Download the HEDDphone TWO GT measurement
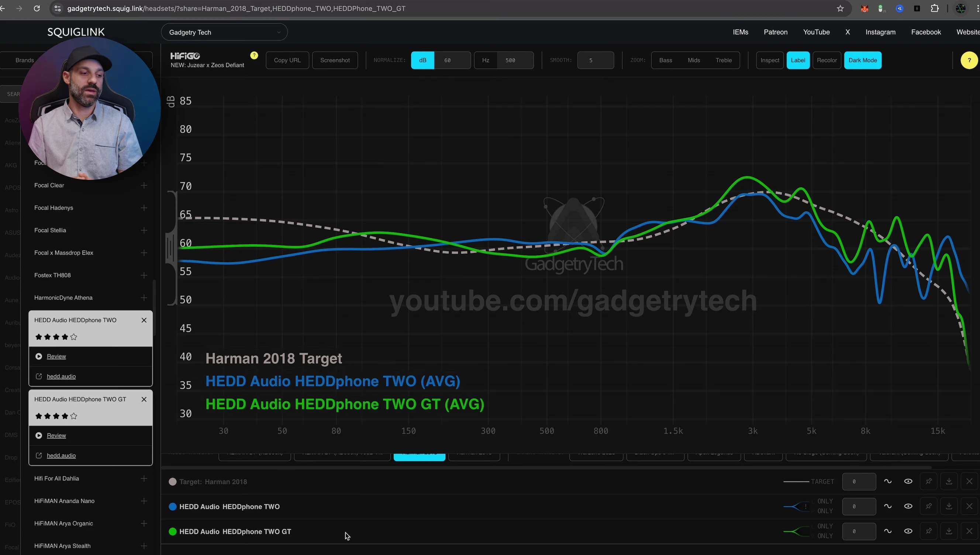Screen dimensions: 980x555 949,531
